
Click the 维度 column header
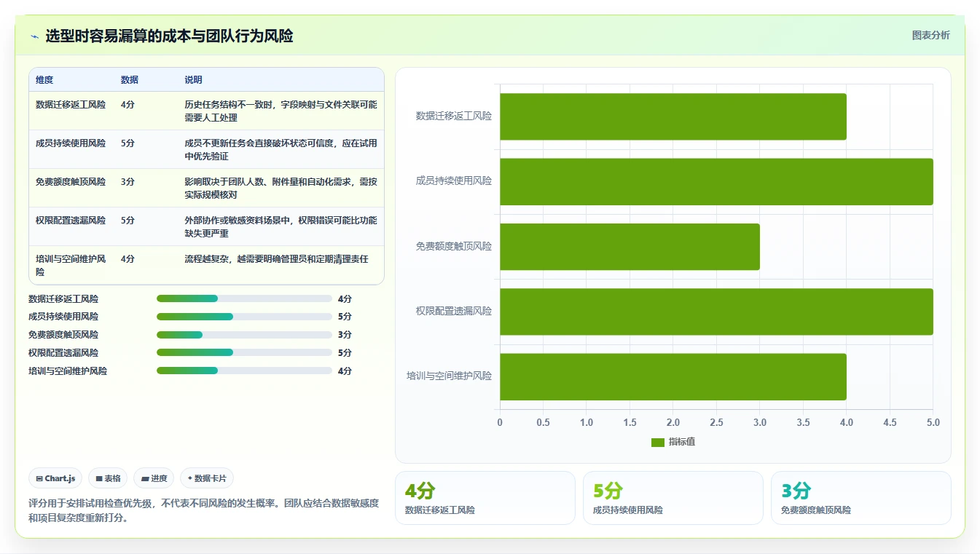(x=44, y=79)
